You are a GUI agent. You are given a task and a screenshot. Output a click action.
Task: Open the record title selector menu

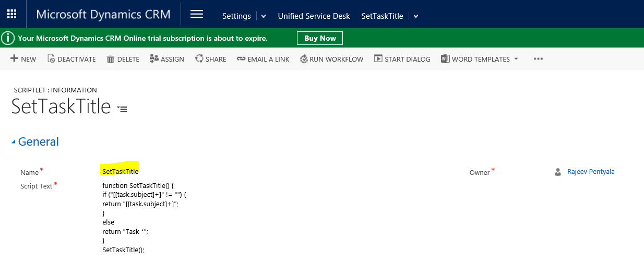pos(122,109)
